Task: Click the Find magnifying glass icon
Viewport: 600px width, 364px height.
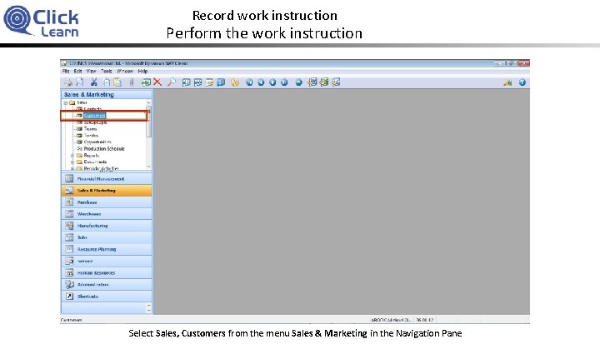Action: 172,82
